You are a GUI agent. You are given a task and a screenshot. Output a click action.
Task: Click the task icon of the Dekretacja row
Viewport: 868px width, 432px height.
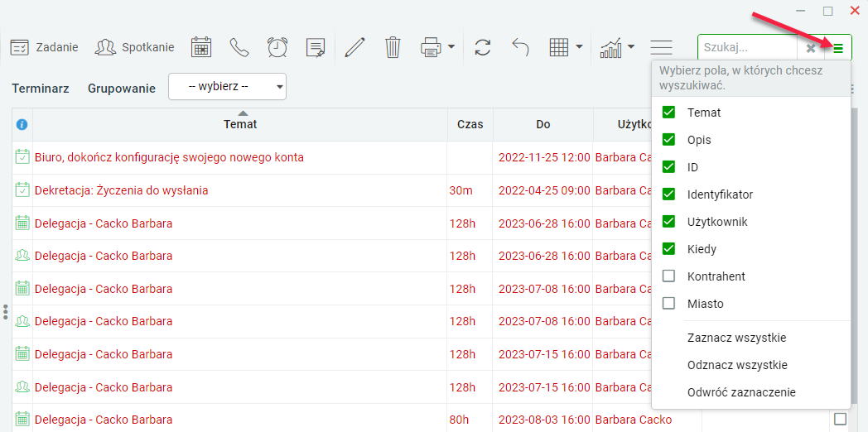22,190
